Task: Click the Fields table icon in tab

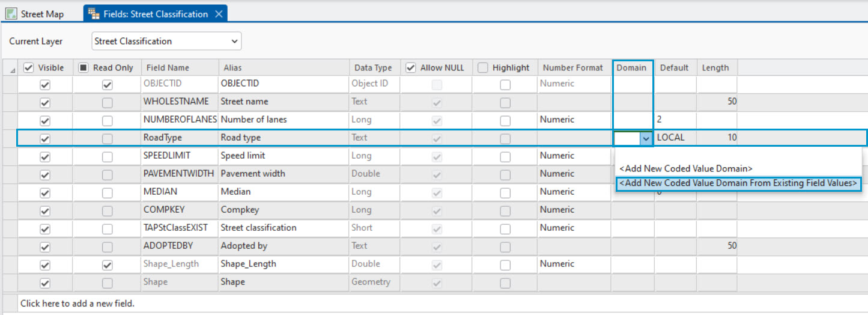Action: pyautogui.click(x=94, y=14)
